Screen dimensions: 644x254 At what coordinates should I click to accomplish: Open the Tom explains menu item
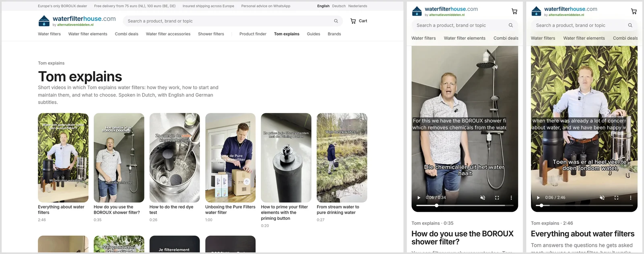click(287, 34)
